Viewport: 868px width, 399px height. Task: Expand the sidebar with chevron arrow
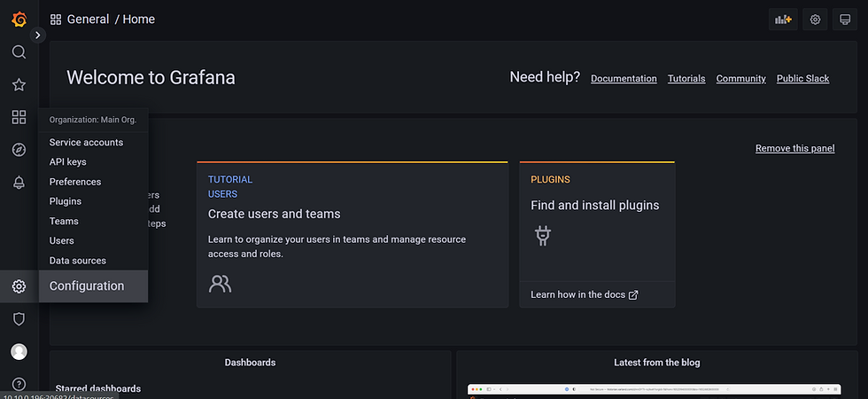point(37,35)
